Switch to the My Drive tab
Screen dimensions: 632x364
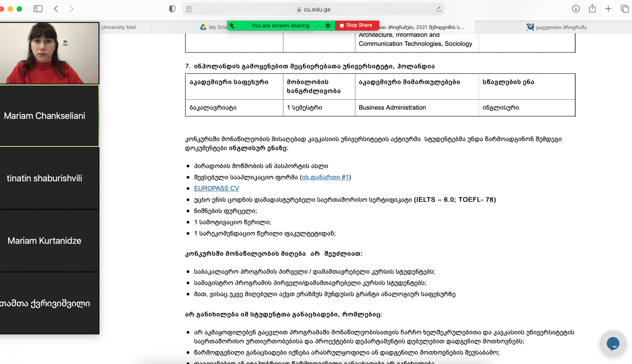tap(214, 27)
